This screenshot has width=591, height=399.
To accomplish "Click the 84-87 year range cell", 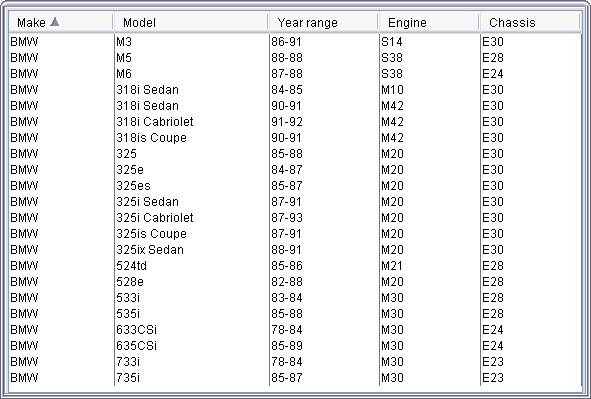I will [x=325, y=170].
